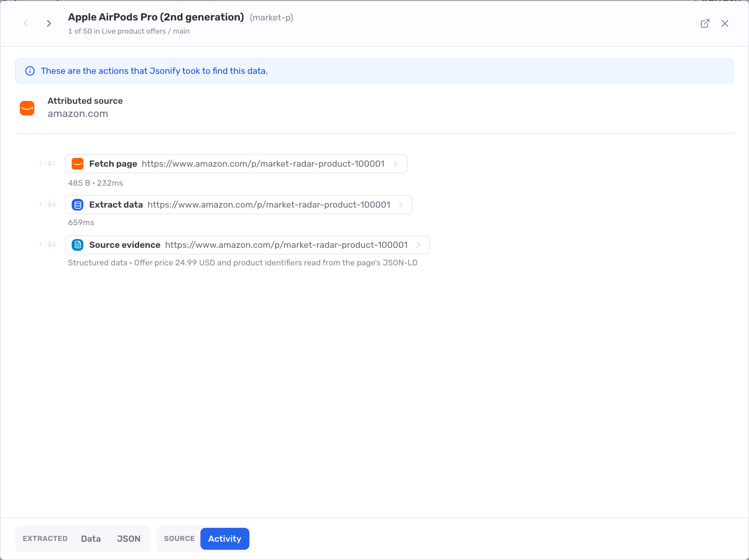Select the Activity tab
749x560 pixels.
coord(225,539)
